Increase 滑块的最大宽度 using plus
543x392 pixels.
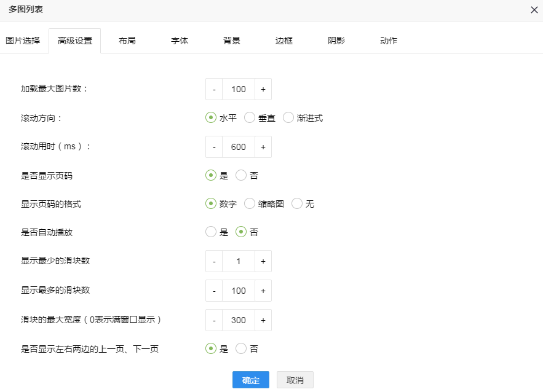click(x=263, y=320)
